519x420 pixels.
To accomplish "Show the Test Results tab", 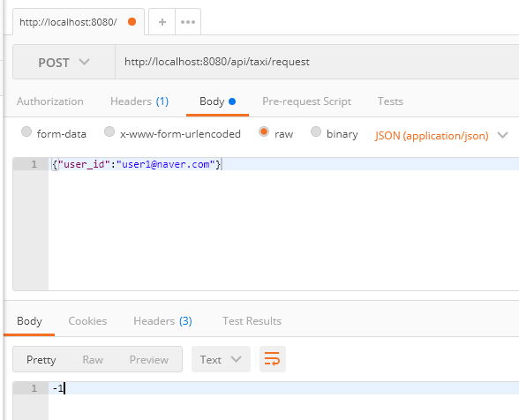I will coord(252,321).
